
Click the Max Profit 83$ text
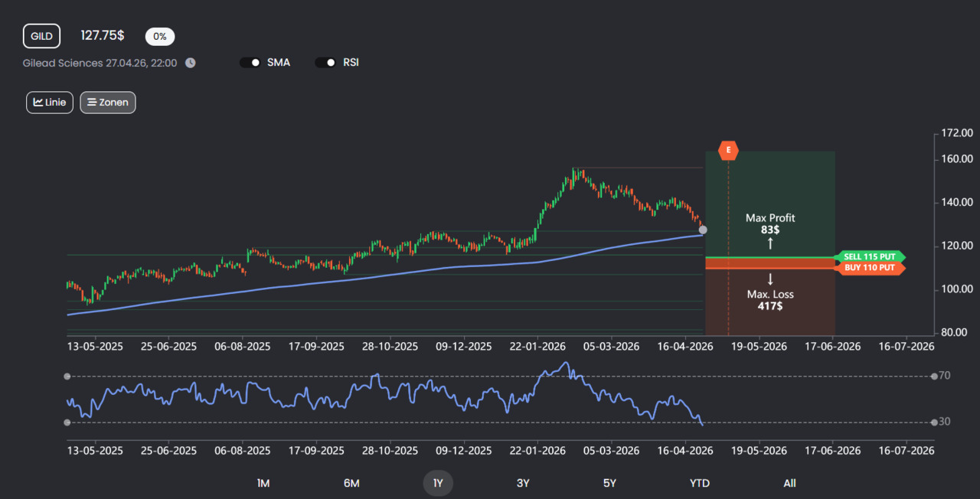tap(770, 223)
